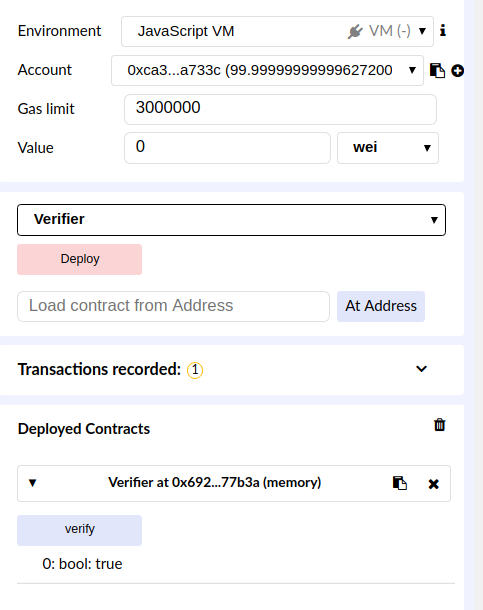The width and height of the screenshot is (483, 610).
Task: Clear deployed contracts with trash icon
Action: [x=439, y=424]
